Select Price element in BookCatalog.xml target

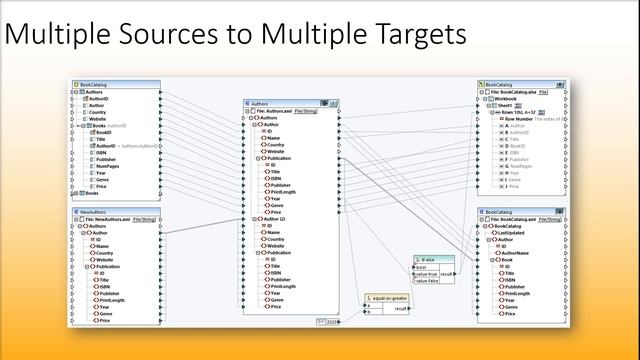click(510, 313)
